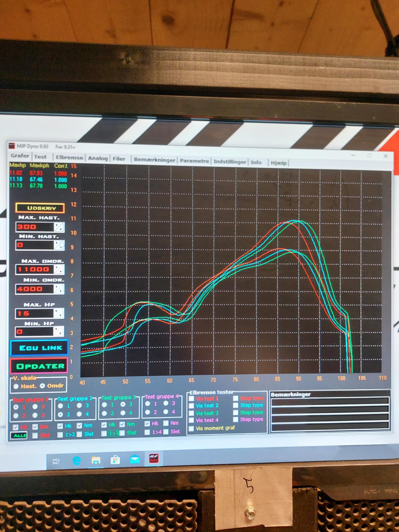Click the MJP Dyno taskbar icon
The width and height of the screenshot is (399, 532).
(x=154, y=459)
